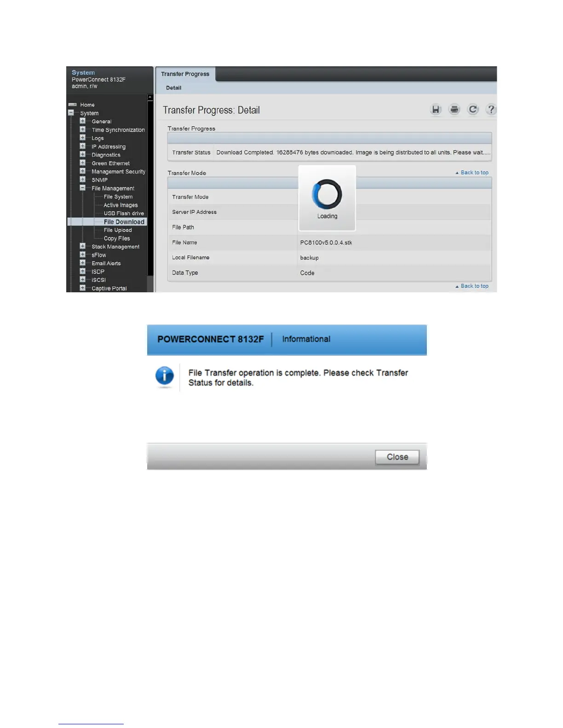563x728 pixels.
Task: Click the Refresh icon
Action: point(472,109)
